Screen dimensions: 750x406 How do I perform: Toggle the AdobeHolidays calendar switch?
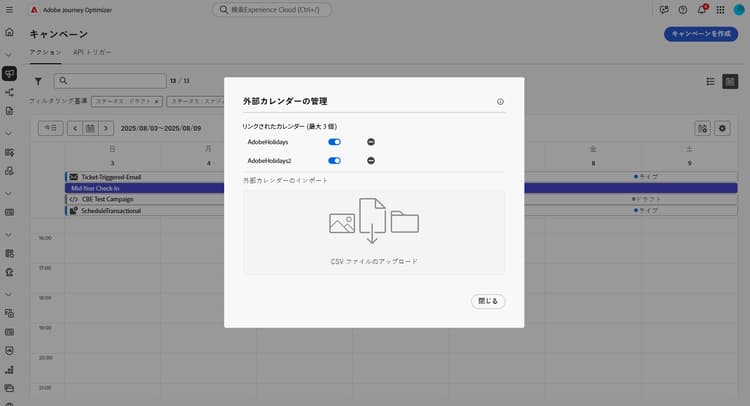click(x=334, y=142)
